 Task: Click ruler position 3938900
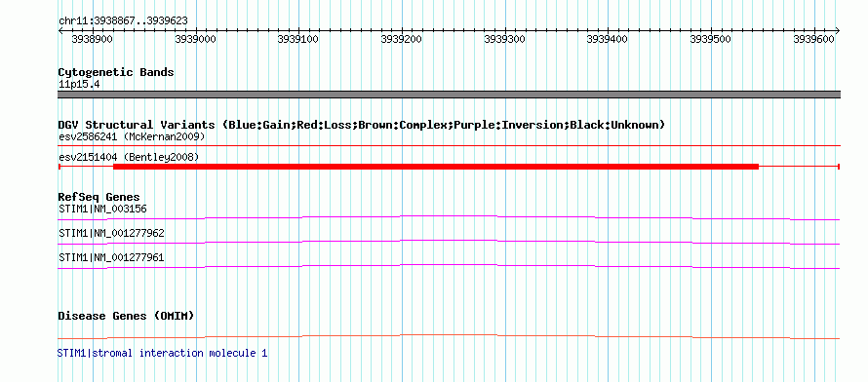click(x=93, y=39)
